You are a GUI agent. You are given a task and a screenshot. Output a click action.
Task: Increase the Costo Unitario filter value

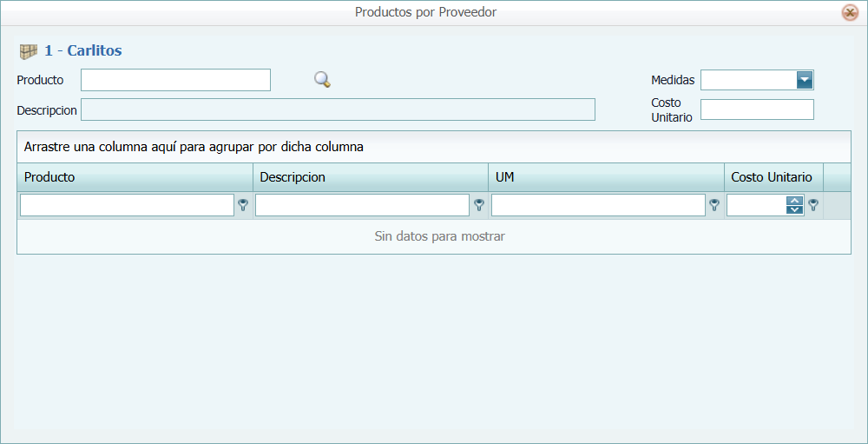(794, 201)
